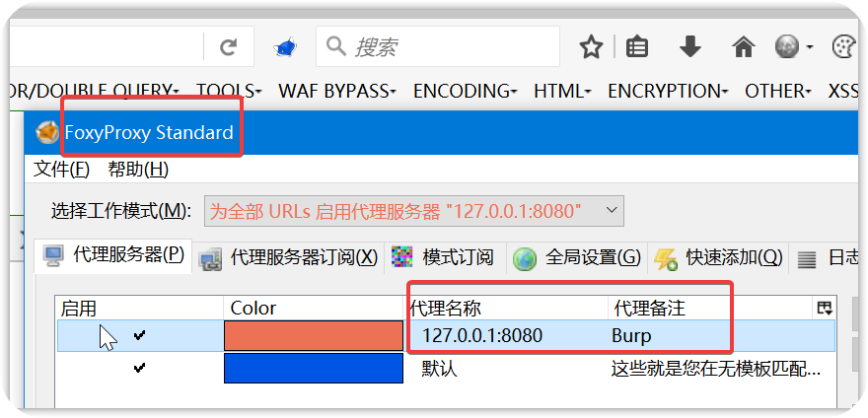Switch to 代理服务器订阅(X) tab
The height and width of the screenshot is (418, 868).
289,257
